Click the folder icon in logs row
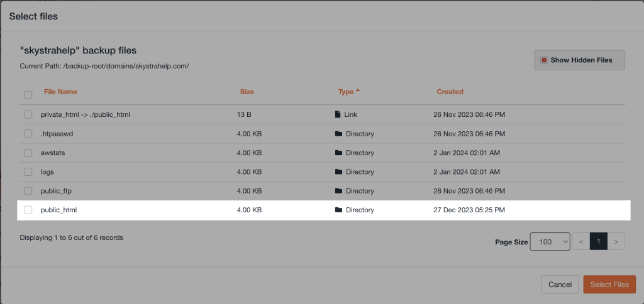Screen dimensions: 644x304 [x=338, y=171]
